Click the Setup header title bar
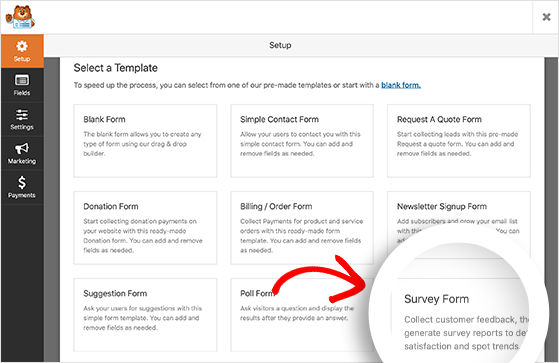Viewport: 559px width, 363px height. click(280, 45)
